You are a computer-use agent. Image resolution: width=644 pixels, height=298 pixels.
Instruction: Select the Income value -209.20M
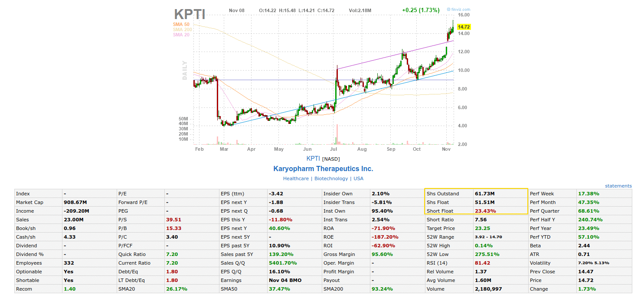76,211
